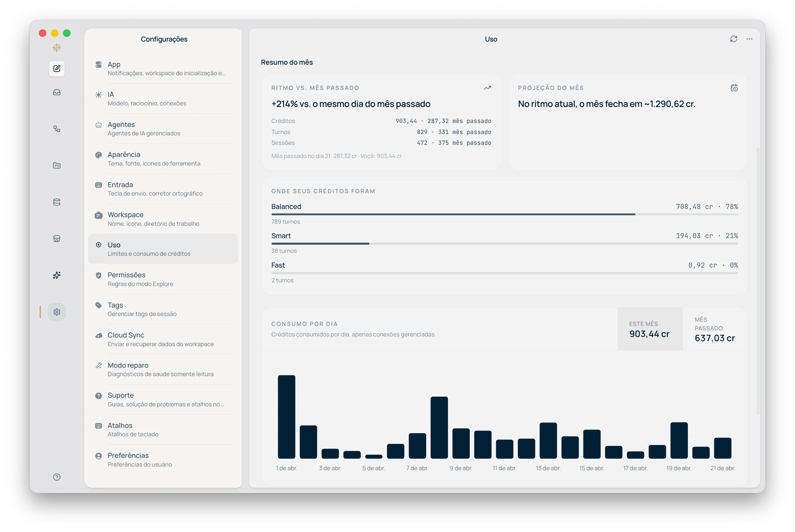
Task: Open the new session compose icon
Action: coord(57,69)
